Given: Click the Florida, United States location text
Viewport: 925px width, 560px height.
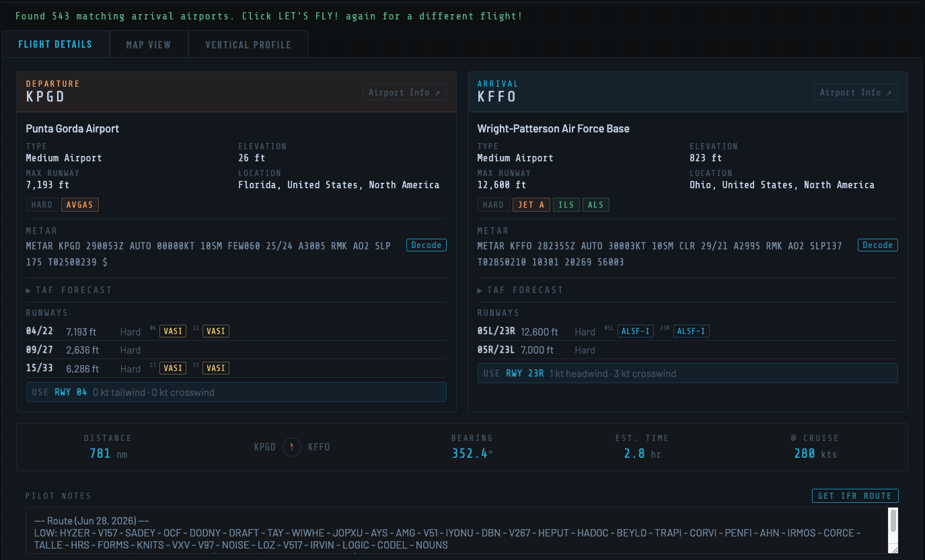Looking at the screenshot, I should point(339,185).
